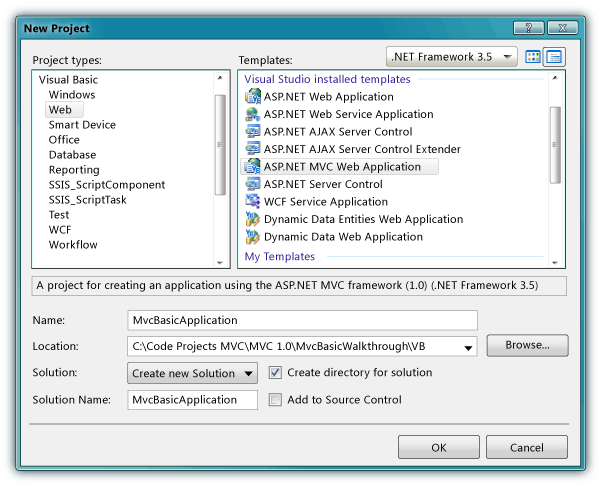Click the Templates list scrollbar thumb
The height and width of the screenshot is (486, 601).
pyautogui.click(x=555, y=145)
